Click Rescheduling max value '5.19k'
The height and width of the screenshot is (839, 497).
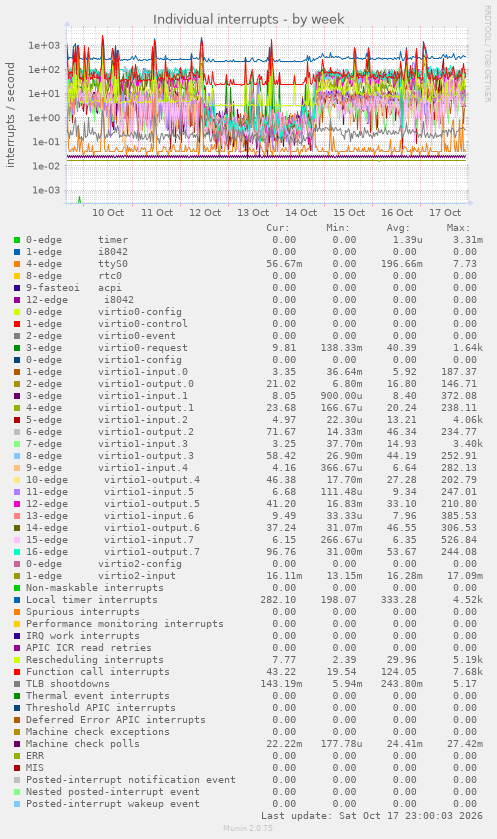point(468,660)
